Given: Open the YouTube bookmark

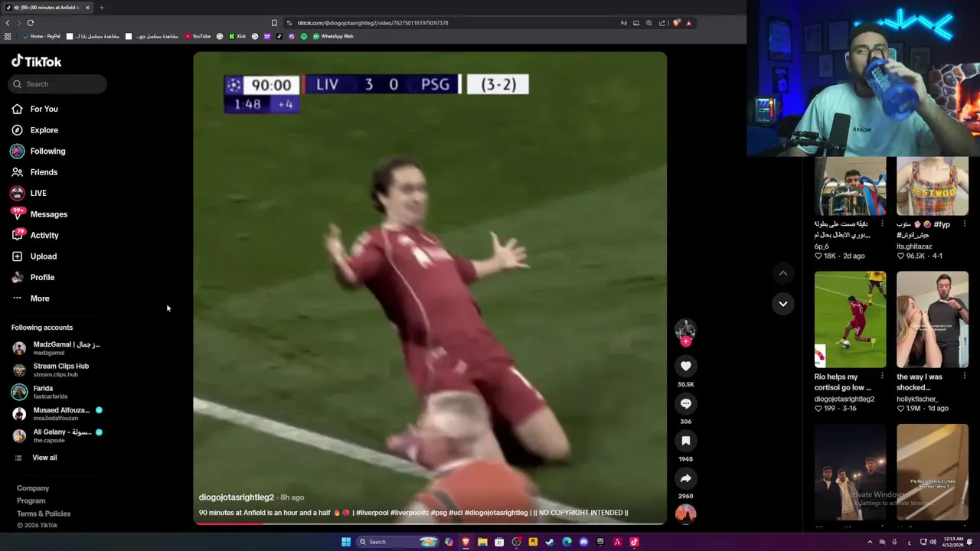Looking at the screenshot, I should (x=198, y=36).
